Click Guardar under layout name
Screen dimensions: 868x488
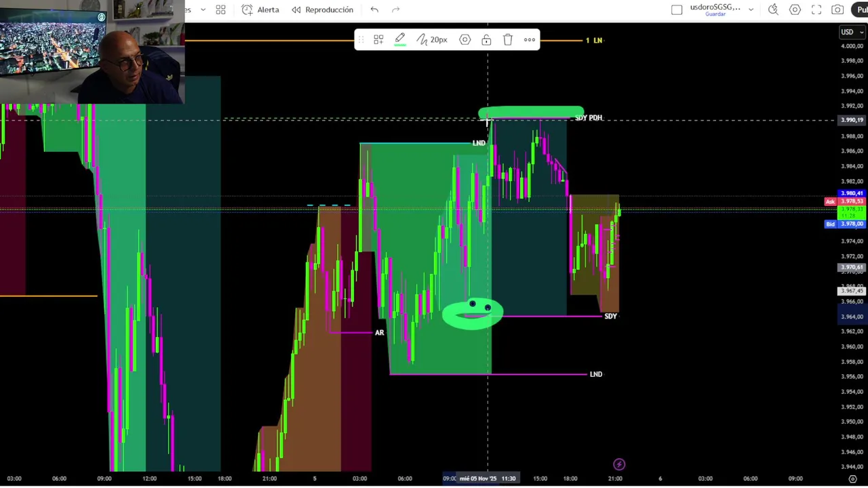click(x=715, y=14)
